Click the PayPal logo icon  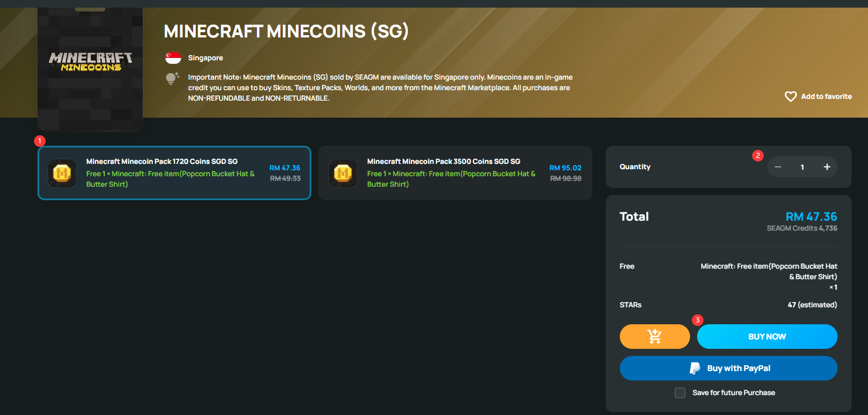695,368
